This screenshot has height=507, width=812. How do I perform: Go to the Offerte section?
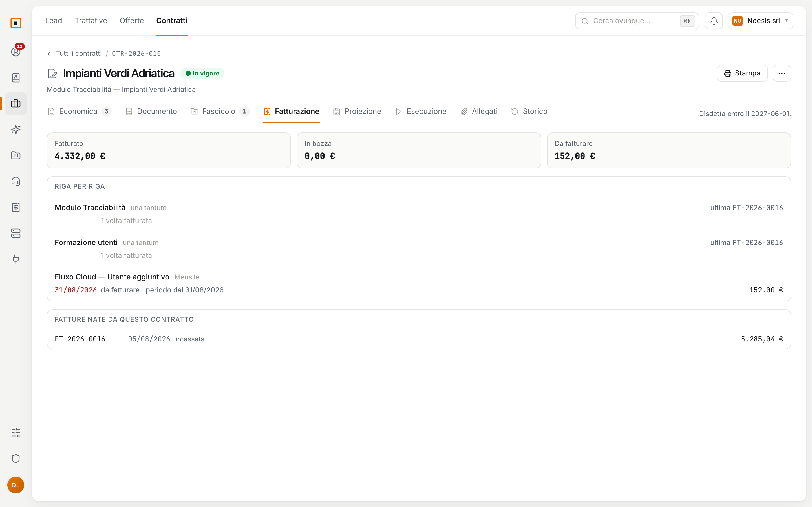point(132,21)
